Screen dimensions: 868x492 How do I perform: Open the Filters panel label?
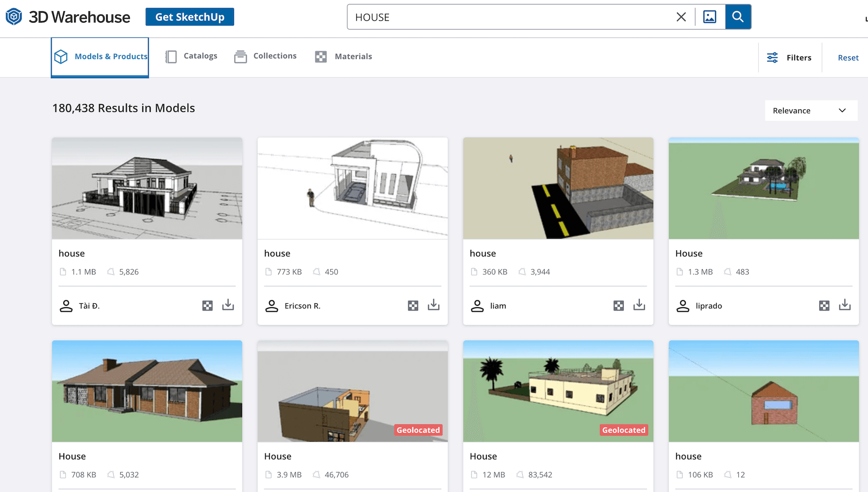point(799,57)
